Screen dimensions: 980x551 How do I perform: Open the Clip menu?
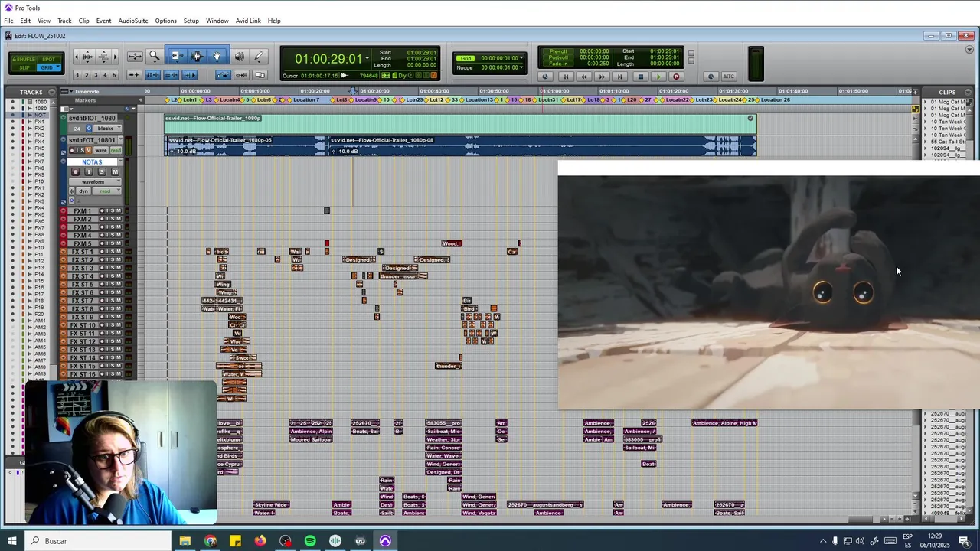click(83, 21)
